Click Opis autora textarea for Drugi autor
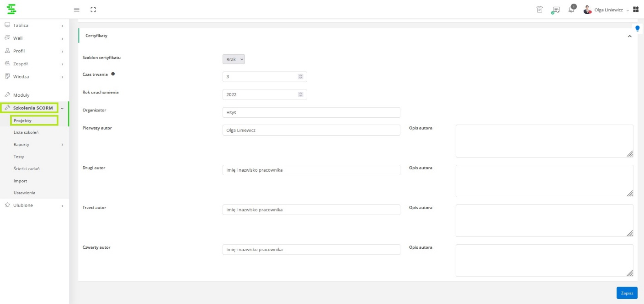Image resolution: width=644 pixels, height=304 pixels. coord(544,181)
